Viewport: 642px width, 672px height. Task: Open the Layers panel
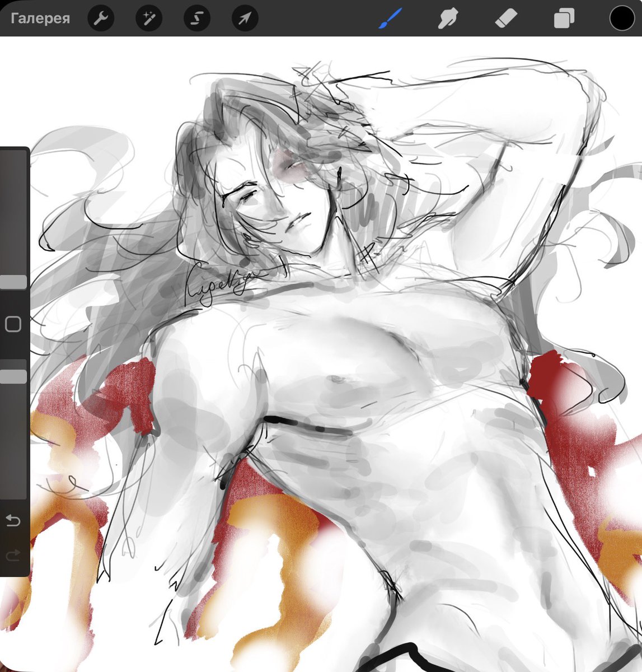(x=564, y=19)
